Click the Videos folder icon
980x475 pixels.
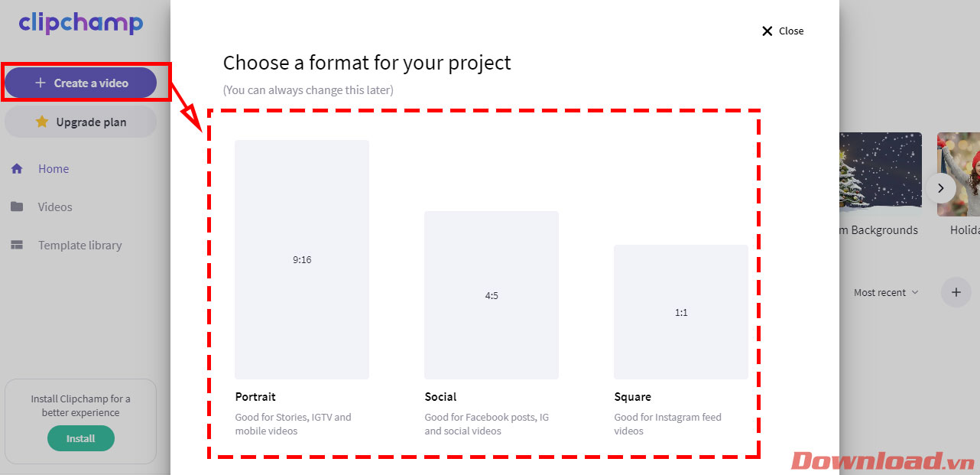click(x=17, y=207)
